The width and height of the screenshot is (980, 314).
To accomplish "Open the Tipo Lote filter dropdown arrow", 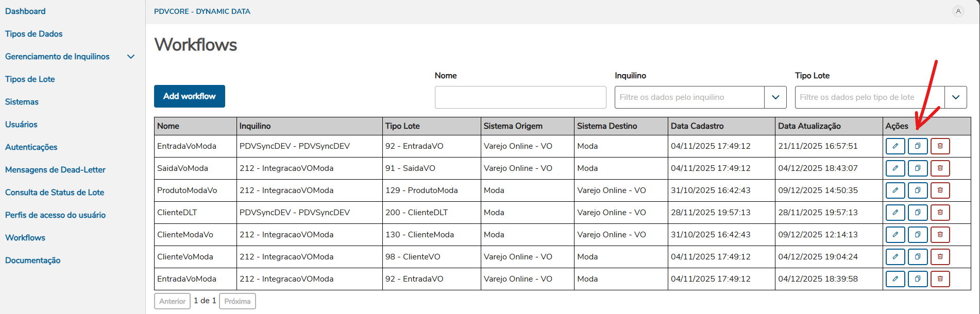I will pyautogui.click(x=955, y=97).
